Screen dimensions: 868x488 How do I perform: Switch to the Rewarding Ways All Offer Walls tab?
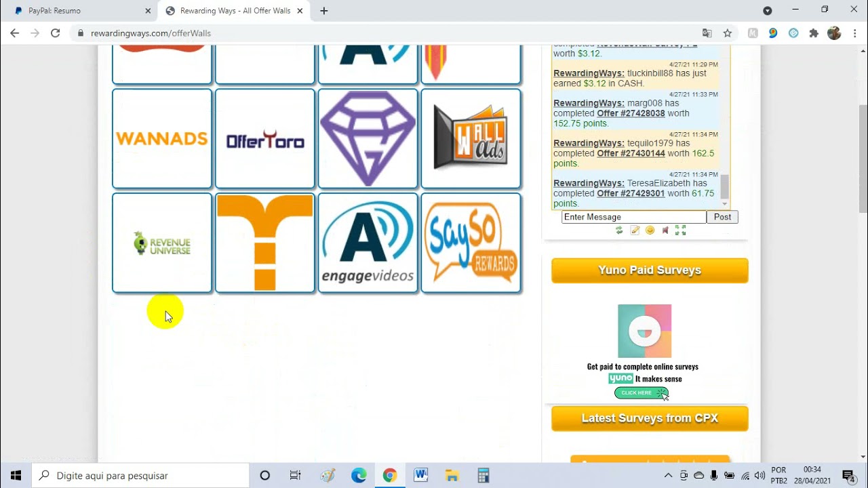235,11
